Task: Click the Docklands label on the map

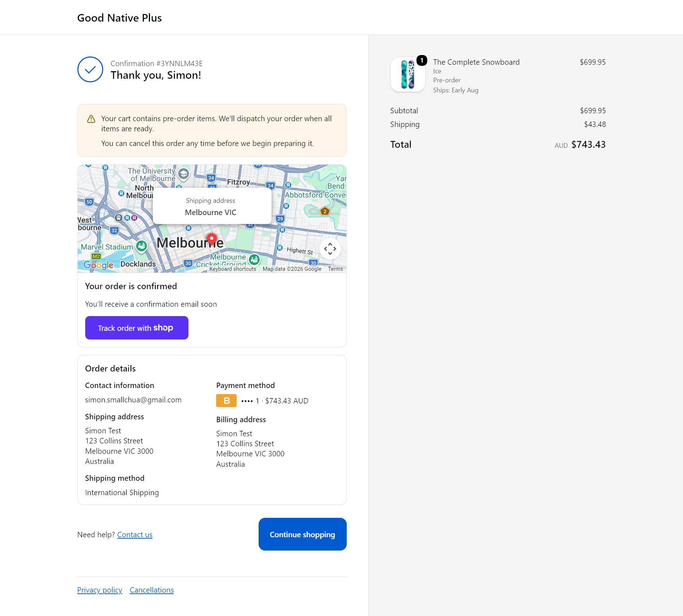Action: 138,264
